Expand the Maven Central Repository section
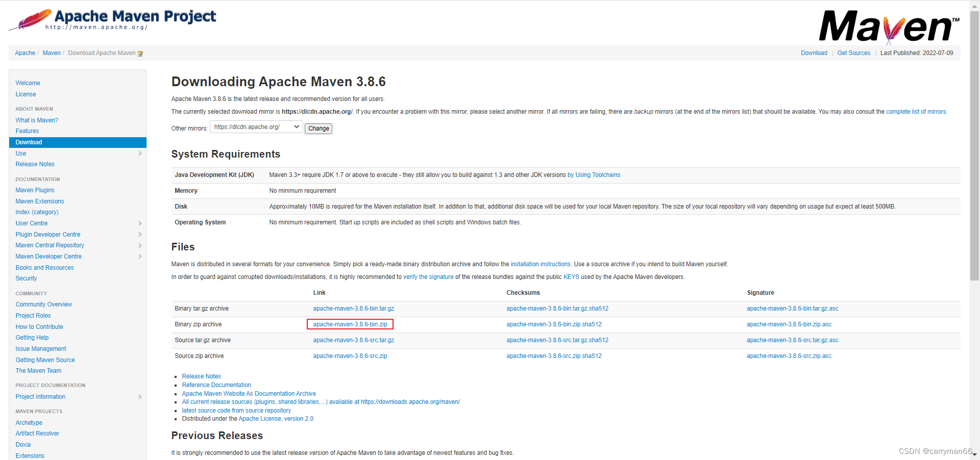 coord(140,245)
